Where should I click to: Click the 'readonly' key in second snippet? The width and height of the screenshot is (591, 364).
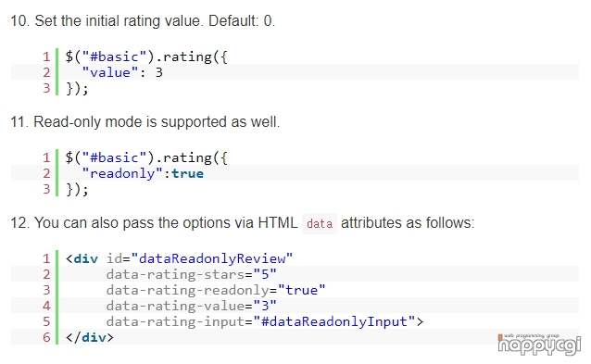123,174
